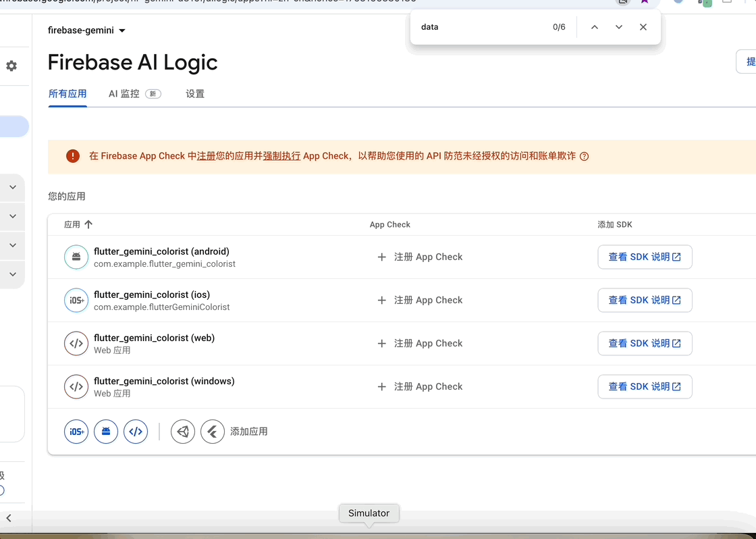Viewport: 756px width, 539px height.
Task: Add an iOS+ app using bottom icon
Action: click(76, 432)
